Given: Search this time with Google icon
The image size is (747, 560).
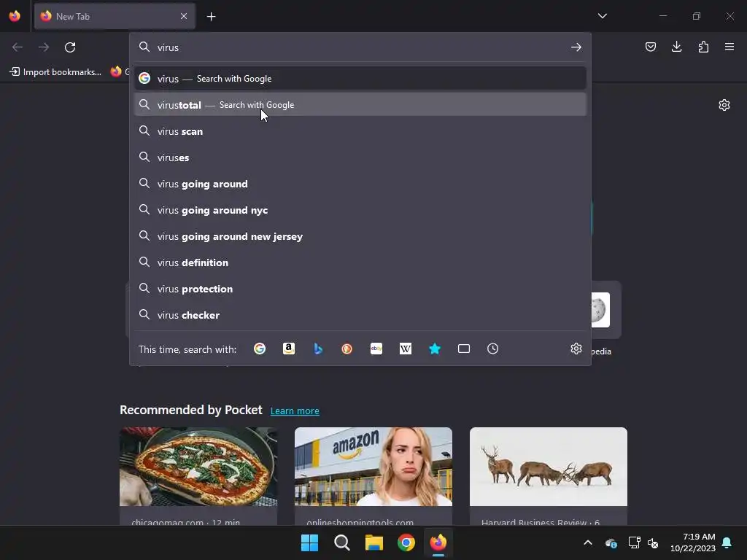Looking at the screenshot, I should 260,349.
